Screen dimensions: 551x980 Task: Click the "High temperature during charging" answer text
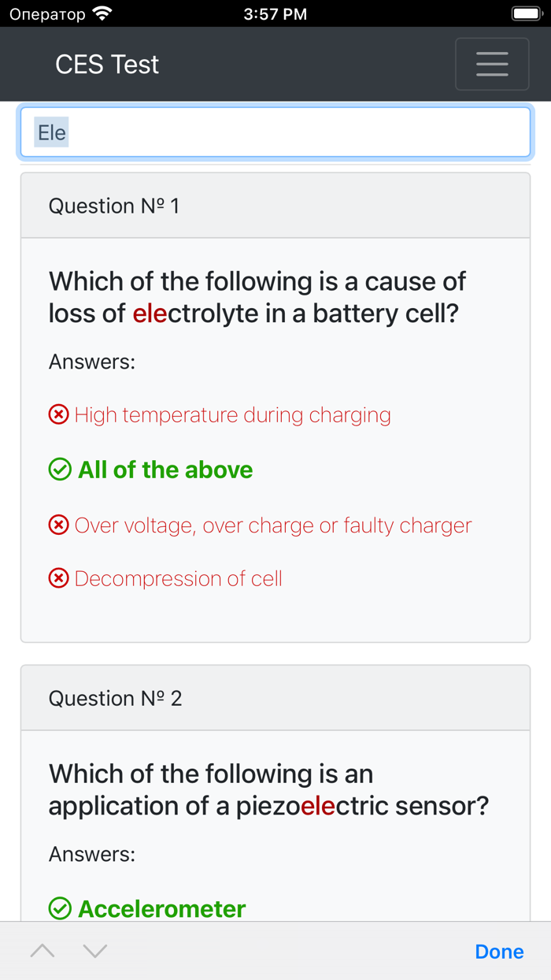[x=233, y=414]
